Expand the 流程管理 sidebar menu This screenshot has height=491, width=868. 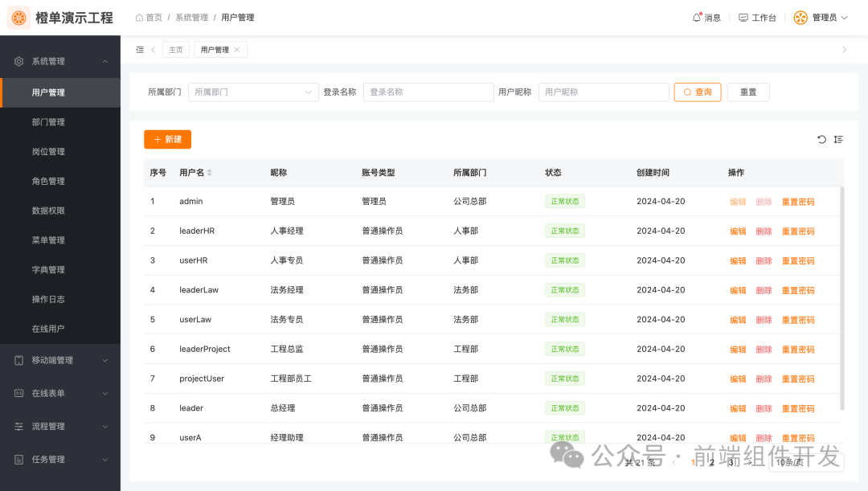50,426
